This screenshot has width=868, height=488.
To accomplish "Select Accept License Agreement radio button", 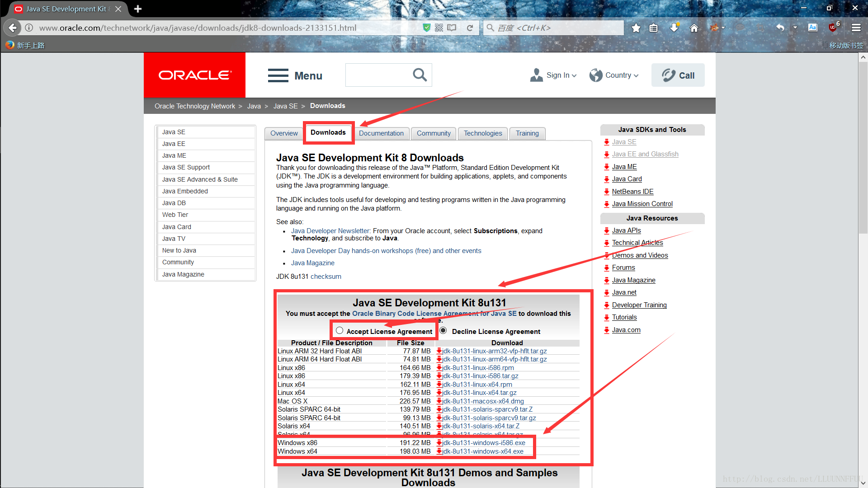I will 340,331.
